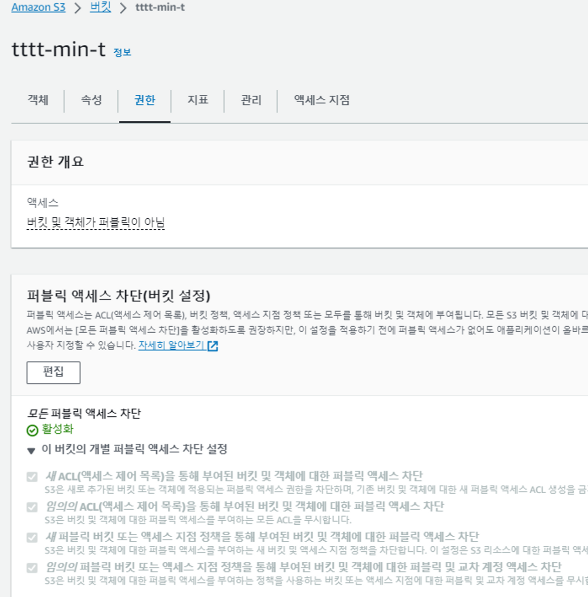Toggle the 새 퍼블릭 버킷 정책 block checkbox
Image resolution: width=588 pixels, height=597 pixels.
(32, 538)
